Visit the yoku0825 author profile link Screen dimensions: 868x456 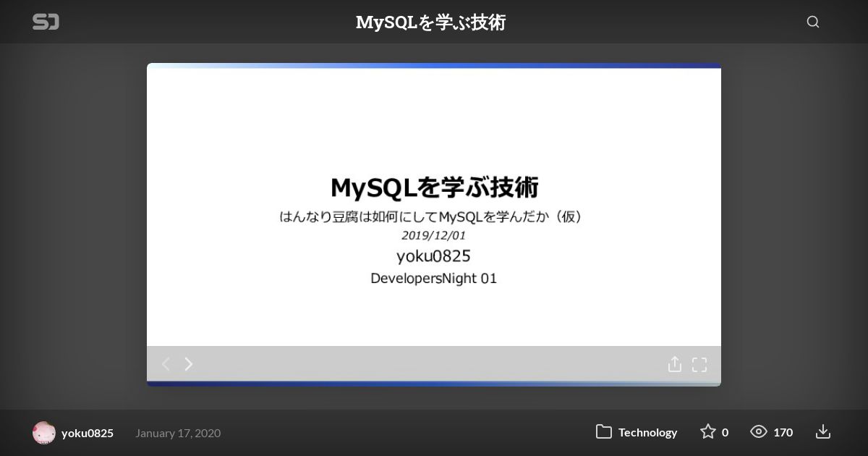coord(88,433)
